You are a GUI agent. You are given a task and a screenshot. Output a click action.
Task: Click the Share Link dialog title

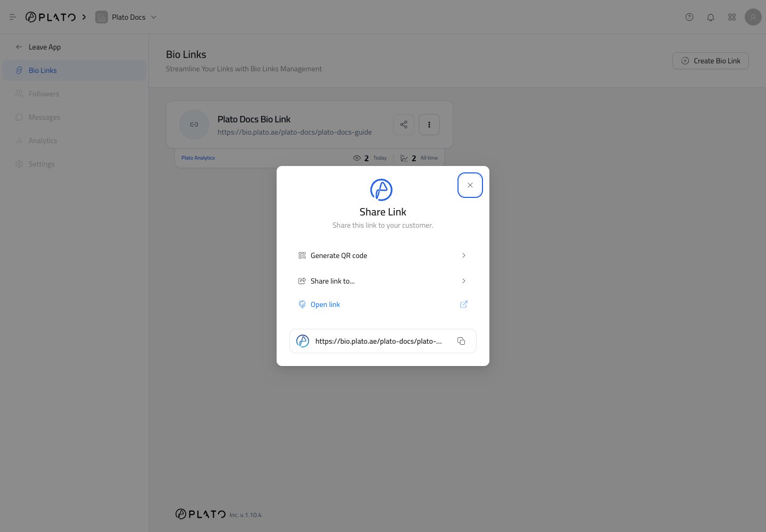383,212
